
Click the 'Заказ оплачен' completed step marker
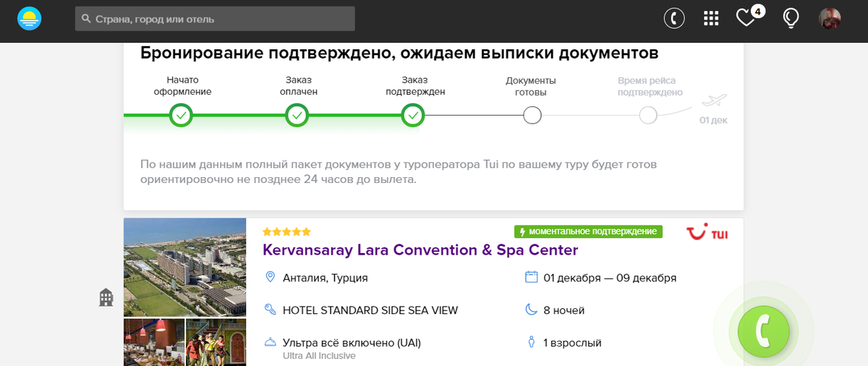click(x=297, y=115)
